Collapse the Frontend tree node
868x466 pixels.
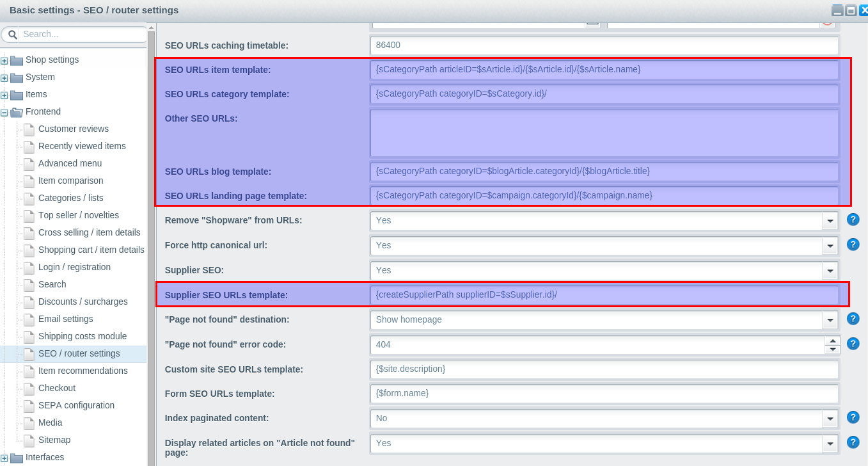(5, 111)
